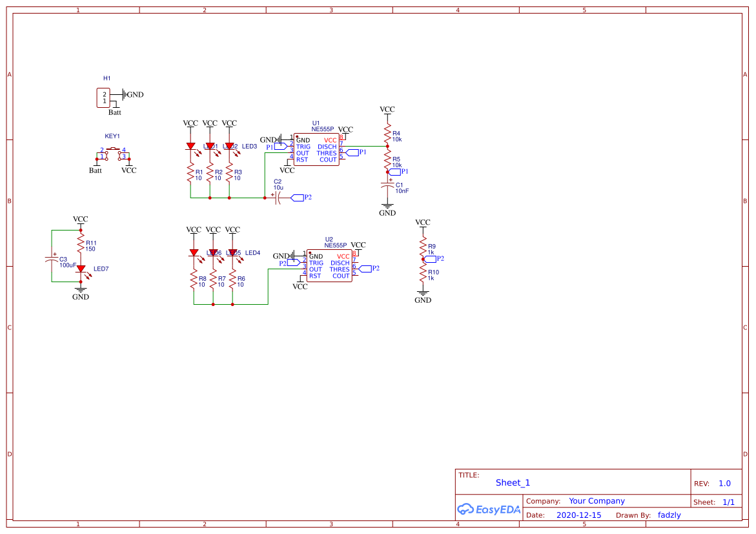Click the LED7 symbol

[x=81, y=269]
